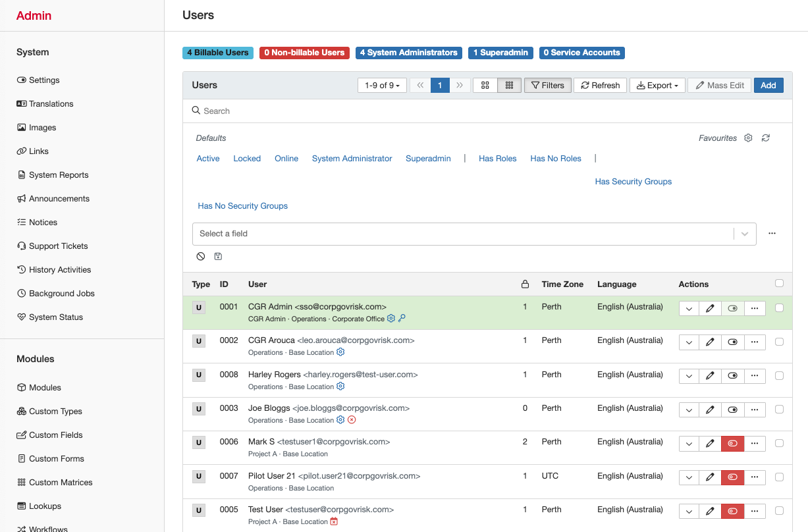Edit CGR Arouca with pencil icon
The height and width of the screenshot is (532, 808).
click(x=710, y=342)
